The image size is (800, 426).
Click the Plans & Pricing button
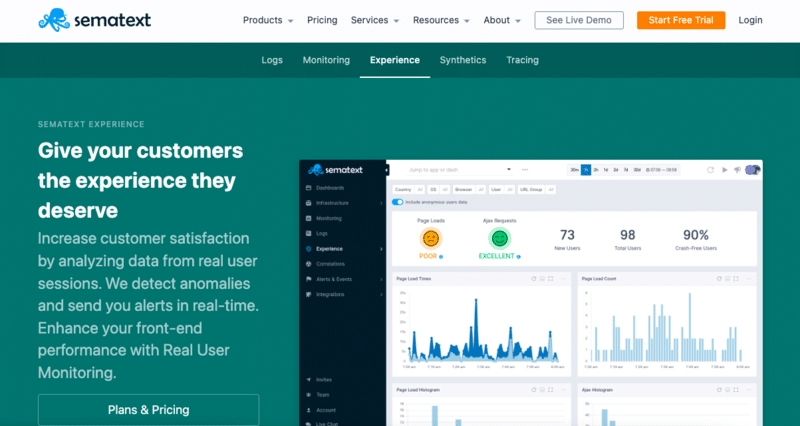[148, 410]
